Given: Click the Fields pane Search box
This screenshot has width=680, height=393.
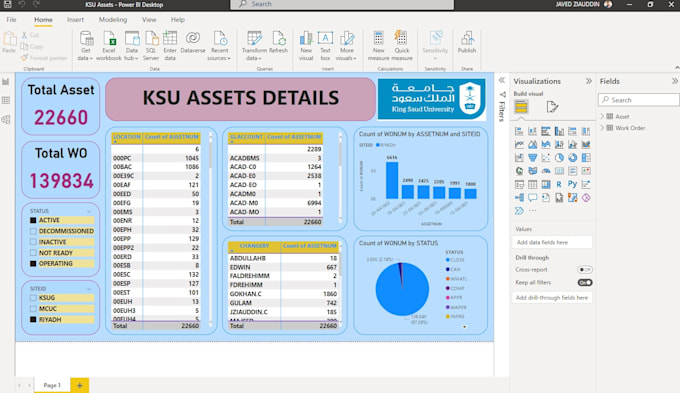Looking at the screenshot, I should 639,100.
